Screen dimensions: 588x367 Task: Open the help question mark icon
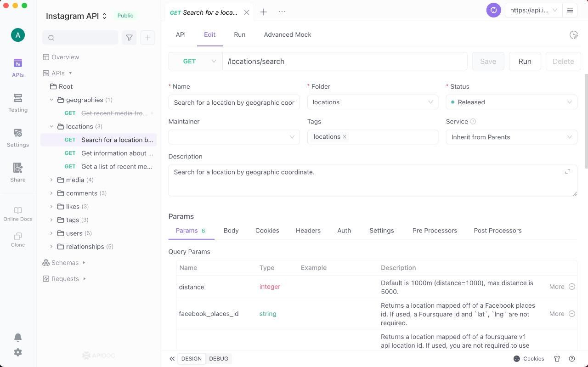point(572,359)
